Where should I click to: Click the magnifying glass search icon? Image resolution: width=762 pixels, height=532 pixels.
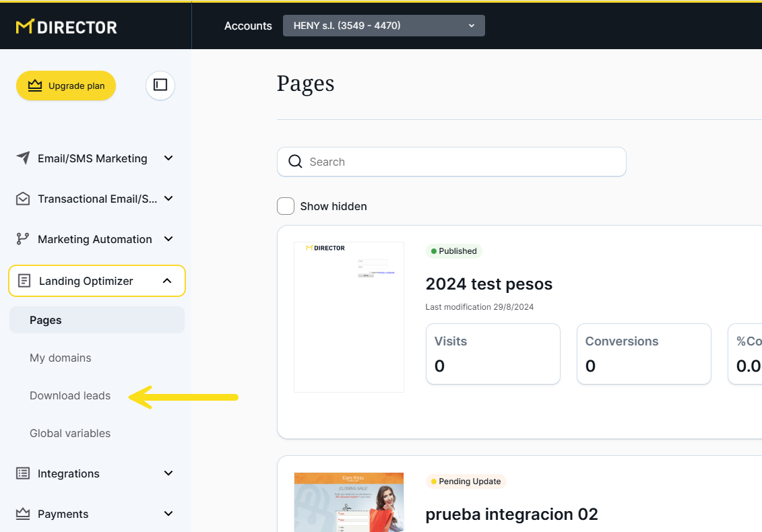pos(295,162)
